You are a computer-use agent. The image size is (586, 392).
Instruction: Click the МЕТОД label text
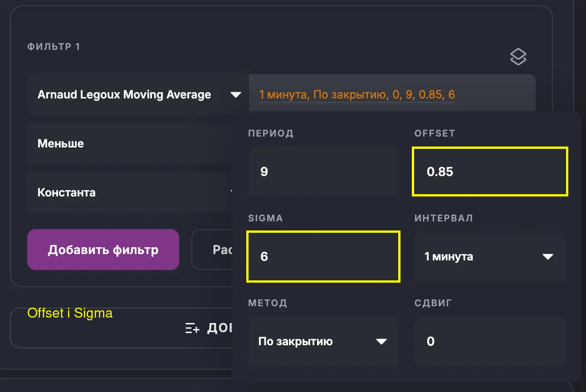(268, 303)
